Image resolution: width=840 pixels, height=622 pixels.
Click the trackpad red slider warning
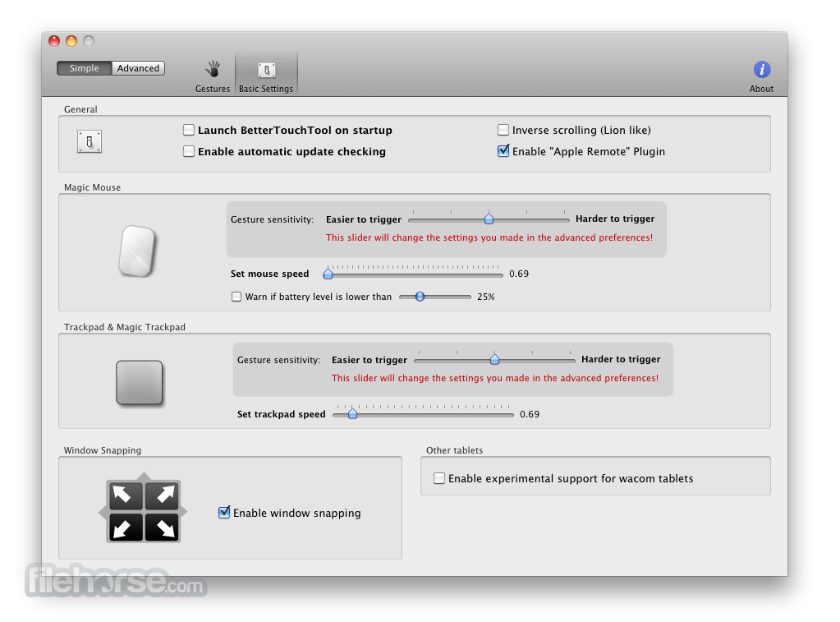[495, 378]
